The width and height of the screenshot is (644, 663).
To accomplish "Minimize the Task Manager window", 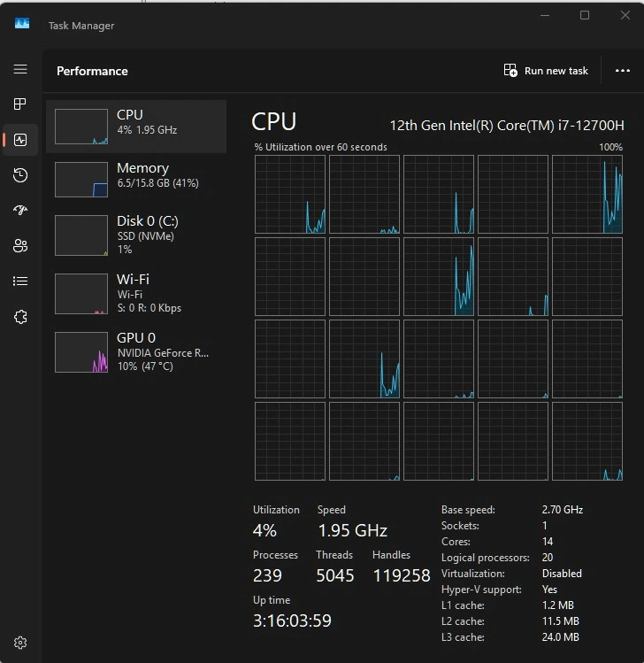I will click(545, 16).
